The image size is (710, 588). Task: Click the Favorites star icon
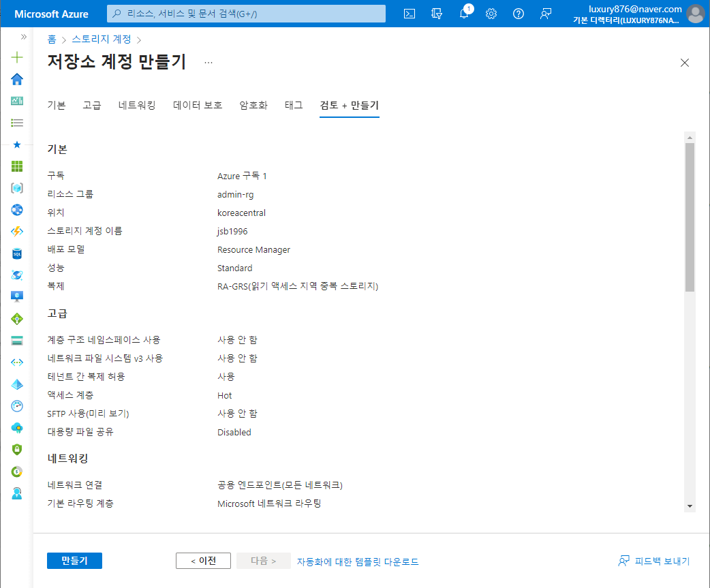(x=17, y=144)
